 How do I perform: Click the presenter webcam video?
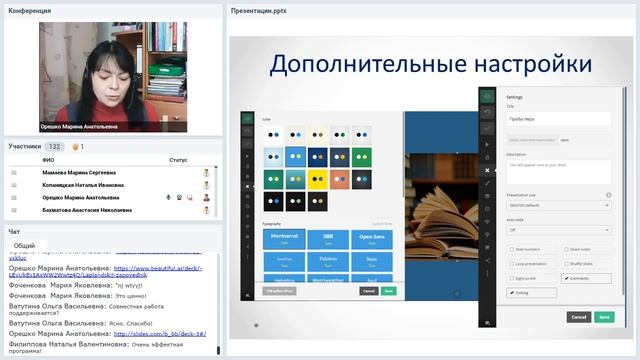point(113,77)
